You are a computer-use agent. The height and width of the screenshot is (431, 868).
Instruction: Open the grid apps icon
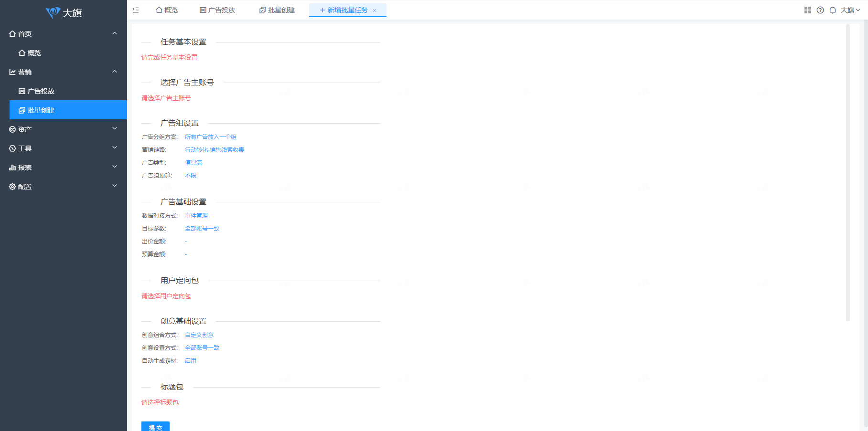[x=807, y=10]
